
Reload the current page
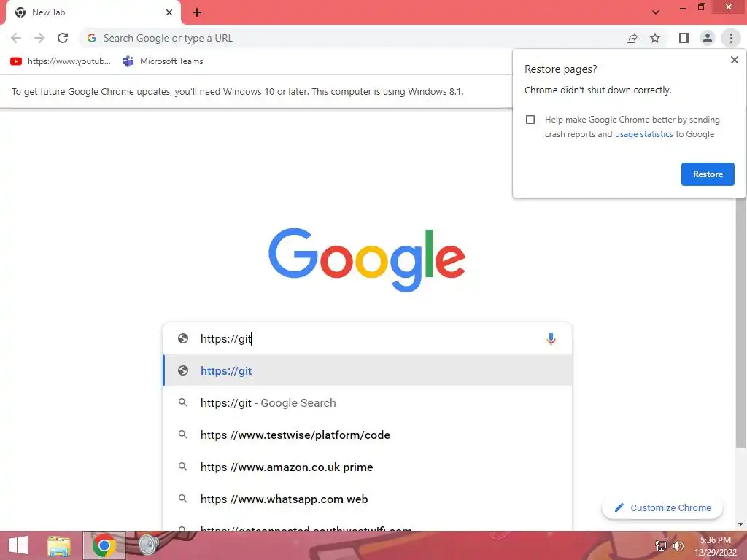pyautogui.click(x=63, y=38)
